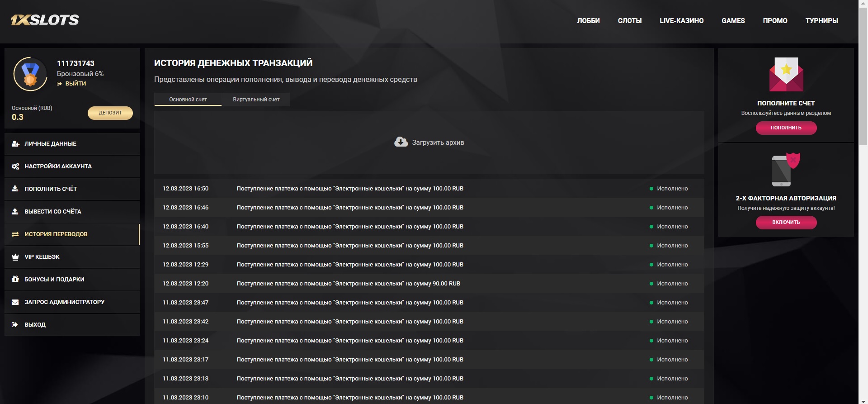This screenshot has height=404, width=868.
Task: Open the LIVE-КАЗИНО menu
Action: point(681,21)
